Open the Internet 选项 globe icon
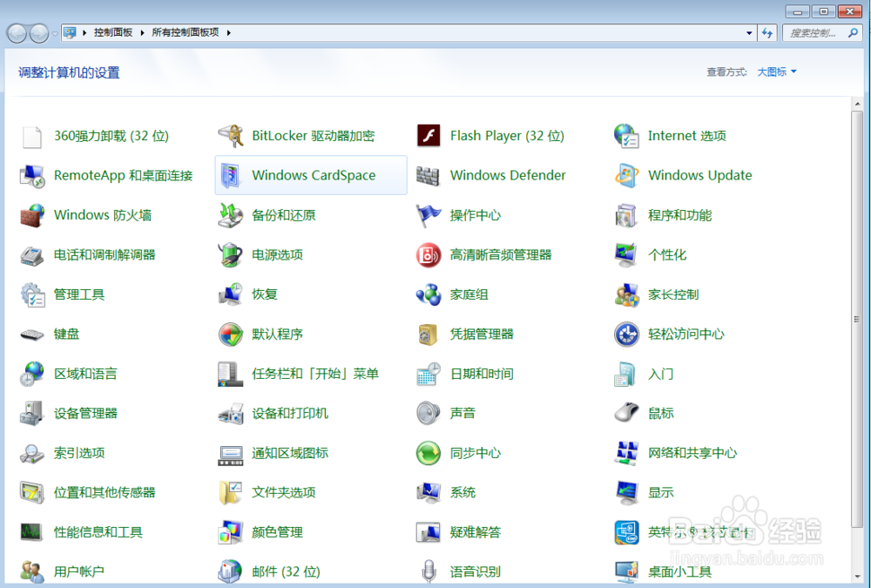The width and height of the screenshot is (871, 588). (626, 136)
